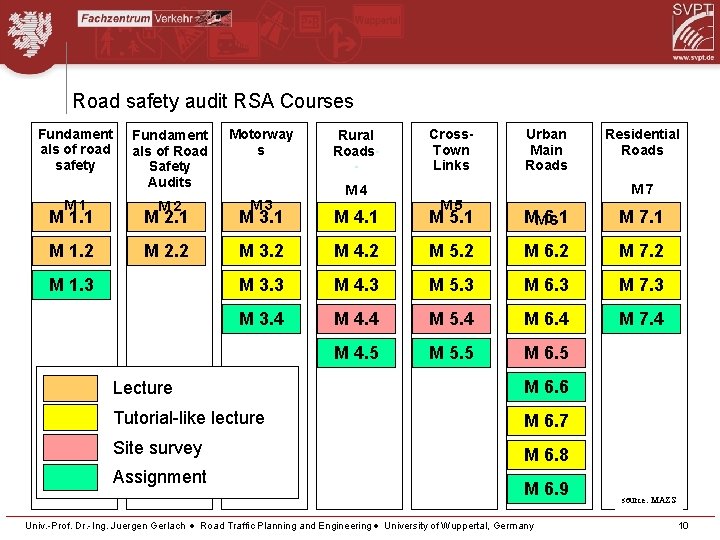Click the source MAZS note
This screenshot has height=540, width=720.
click(x=648, y=500)
